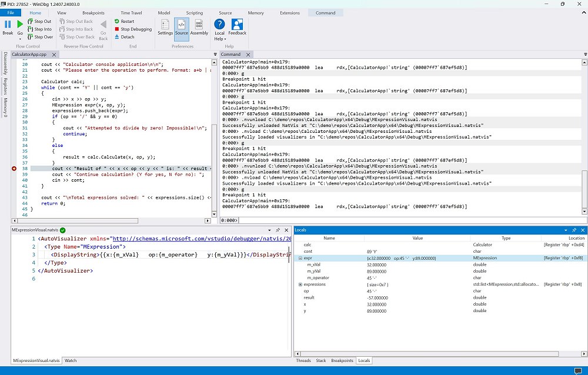Screen dimensions: 588x375
Task: Open the natvis schema URL link
Action: [202, 239]
